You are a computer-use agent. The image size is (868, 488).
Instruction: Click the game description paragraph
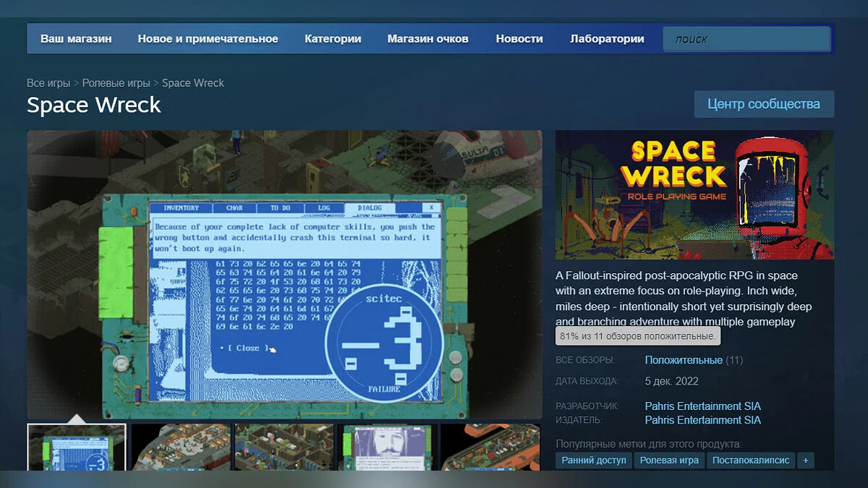[x=684, y=299]
